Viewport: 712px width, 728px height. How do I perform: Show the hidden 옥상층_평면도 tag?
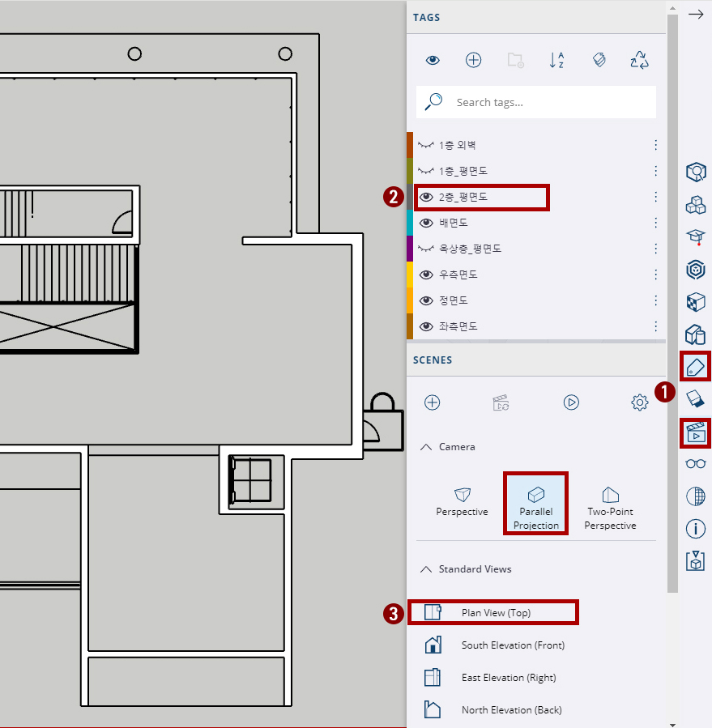[426, 249]
